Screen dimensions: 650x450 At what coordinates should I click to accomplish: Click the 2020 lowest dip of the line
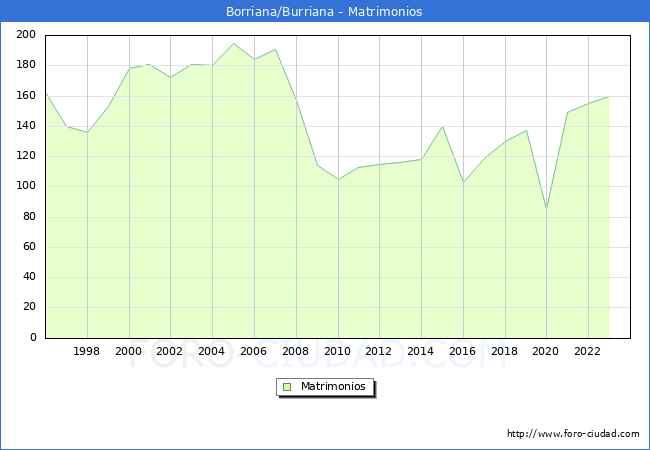coord(546,208)
